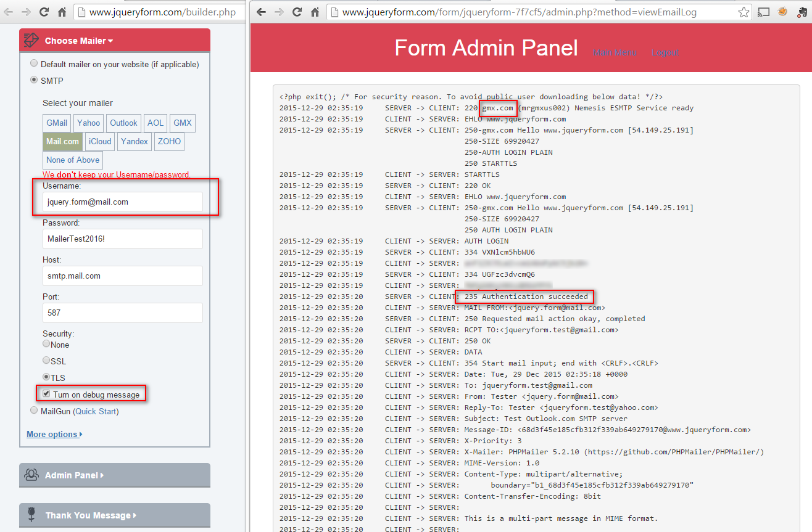Click the flower icon in Thank You Message header
812x532 pixels.
[31, 515]
